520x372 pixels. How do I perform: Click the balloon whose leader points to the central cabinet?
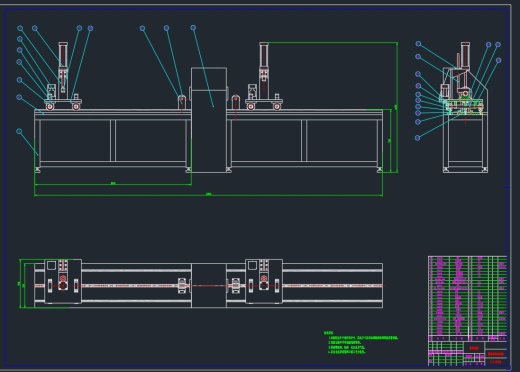[193, 28]
